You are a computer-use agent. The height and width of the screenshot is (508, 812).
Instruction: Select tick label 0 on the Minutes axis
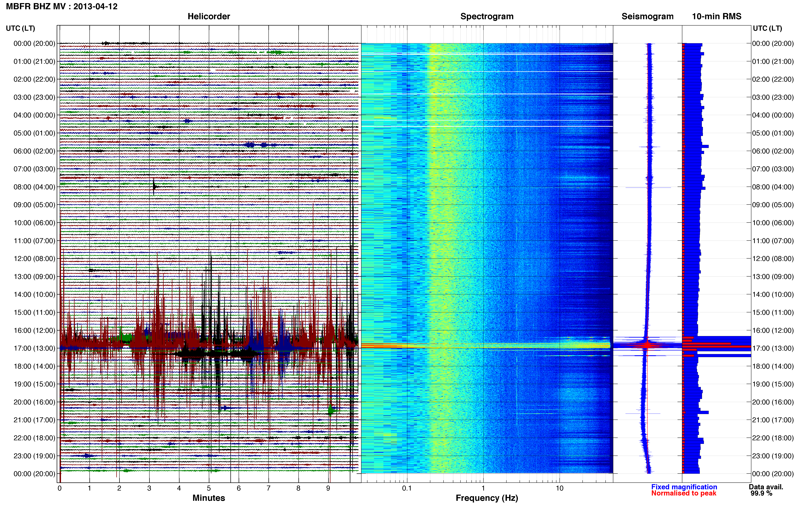pyautogui.click(x=60, y=488)
